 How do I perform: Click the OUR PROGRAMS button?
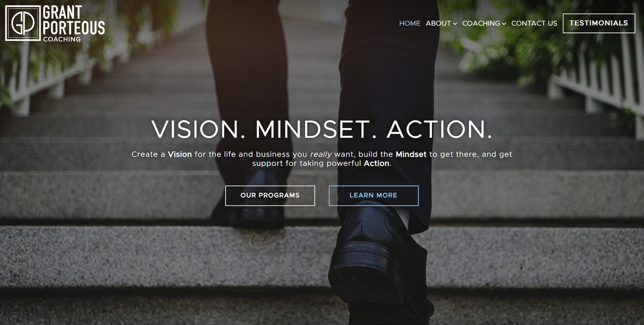click(x=270, y=195)
